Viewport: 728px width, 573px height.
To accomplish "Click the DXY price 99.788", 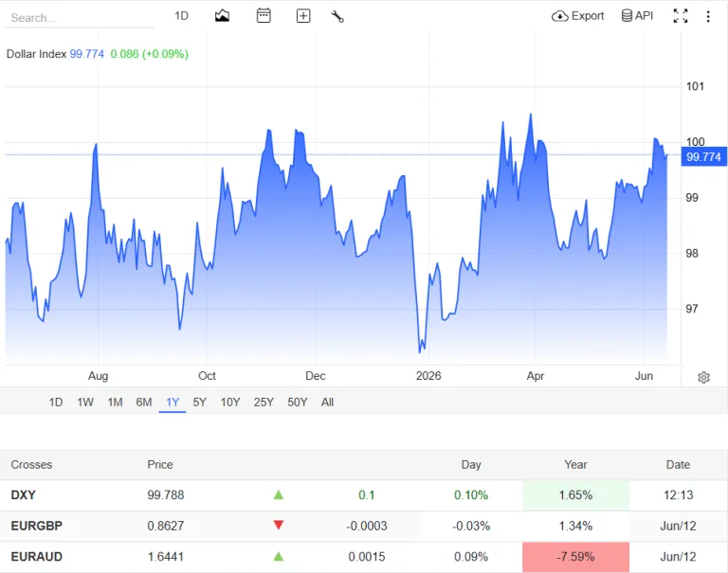I will (166, 495).
